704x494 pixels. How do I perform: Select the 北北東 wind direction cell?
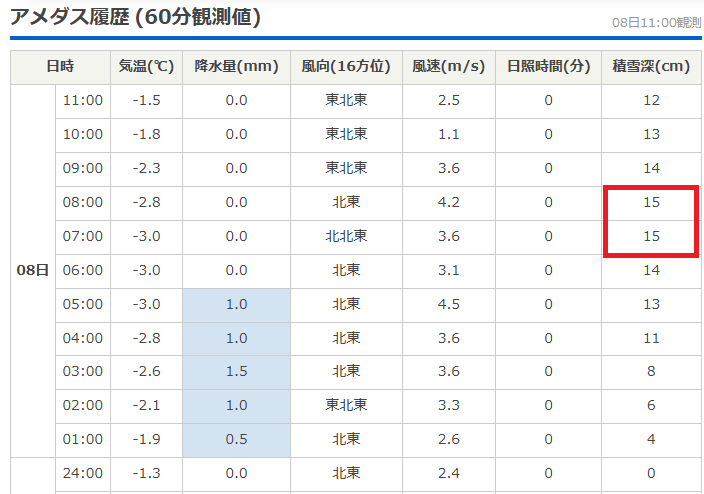click(346, 236)
